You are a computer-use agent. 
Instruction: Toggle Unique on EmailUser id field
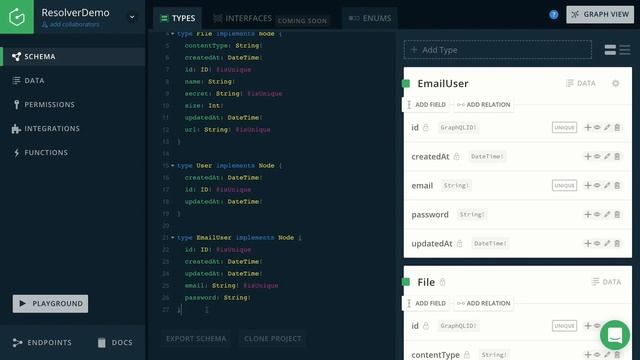point(564,127)
